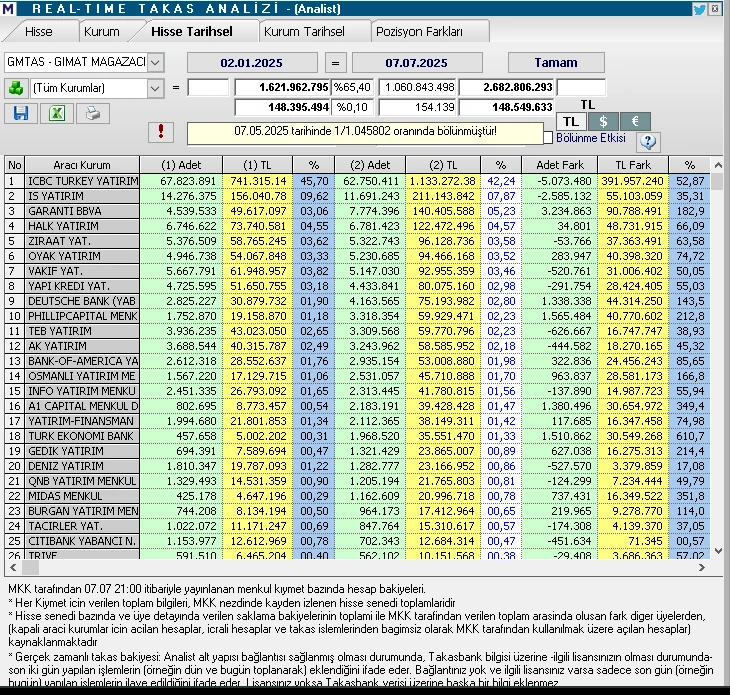
Task: Select GEDIK YATIRIM row
Action: (358, 451)
